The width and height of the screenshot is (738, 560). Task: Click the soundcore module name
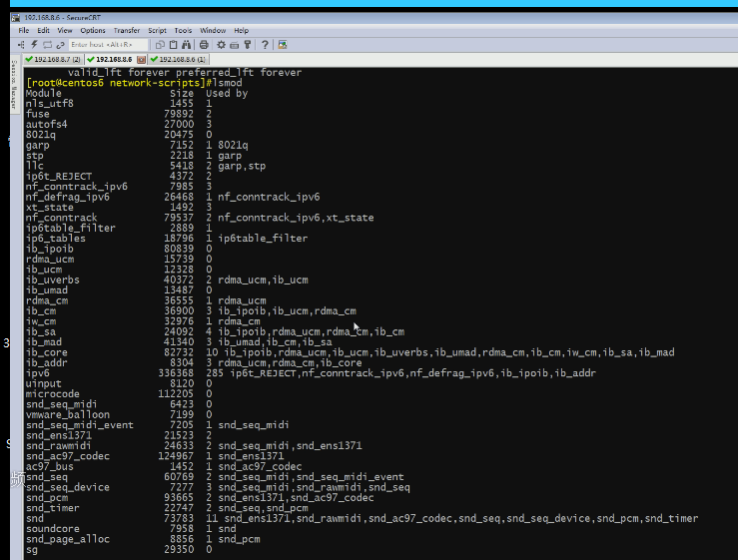(52, 528)
